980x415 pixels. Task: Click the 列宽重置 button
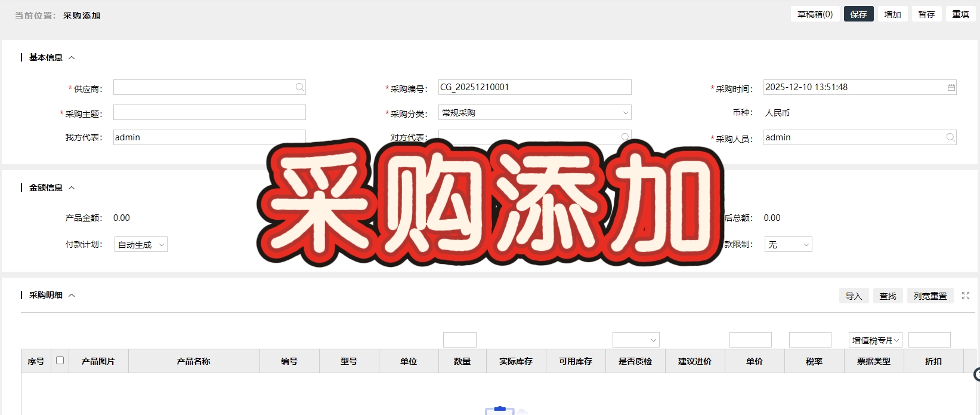[x=930, y=296]
